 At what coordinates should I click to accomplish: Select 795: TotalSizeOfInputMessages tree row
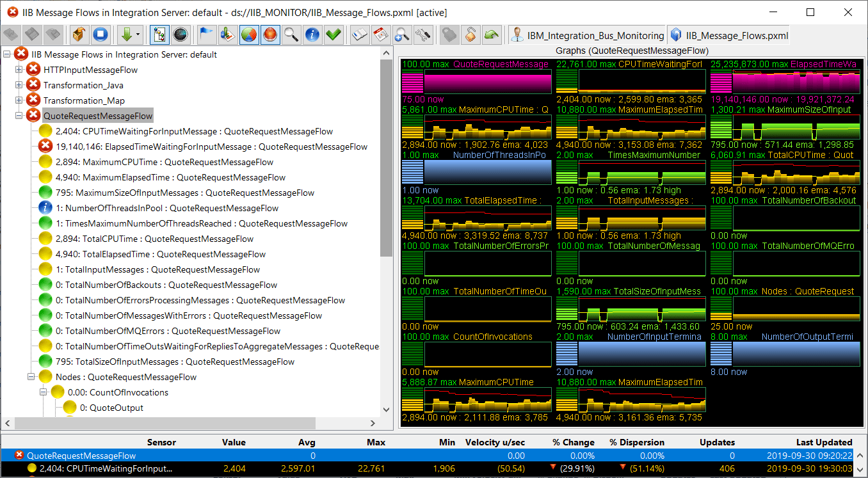pos(175,362)
